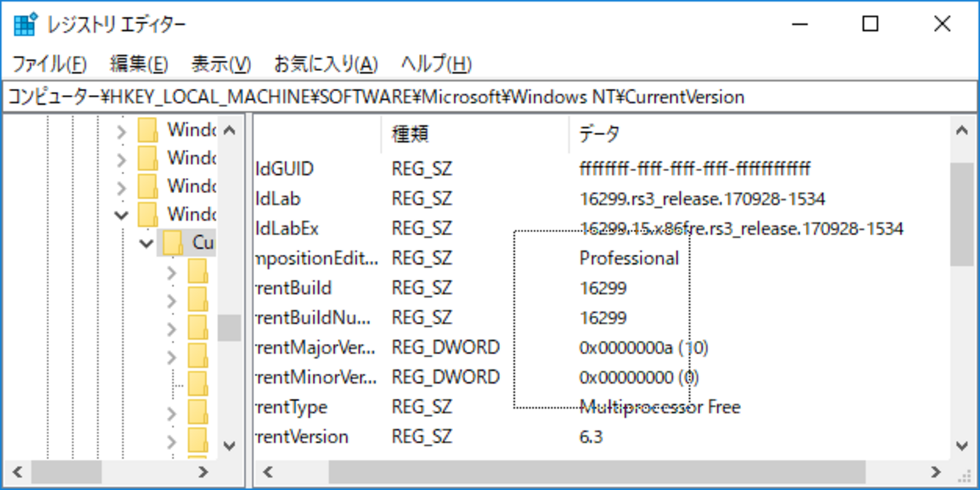
Task: Collapse the expanded CurrentVersion tree node
Action: click(x=146, y=243)
